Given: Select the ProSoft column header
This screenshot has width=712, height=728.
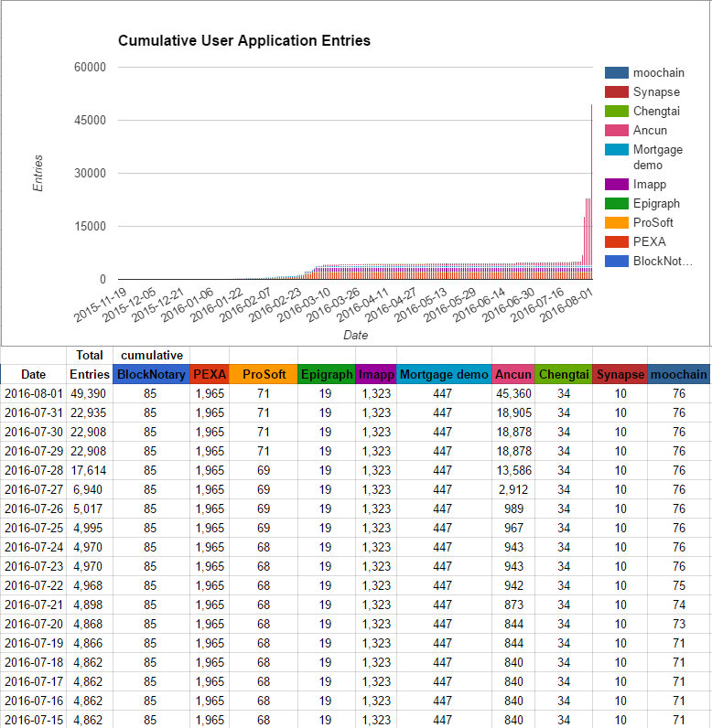Looking at the screenshot, I should pyautogui.click(x=264, y=374).
